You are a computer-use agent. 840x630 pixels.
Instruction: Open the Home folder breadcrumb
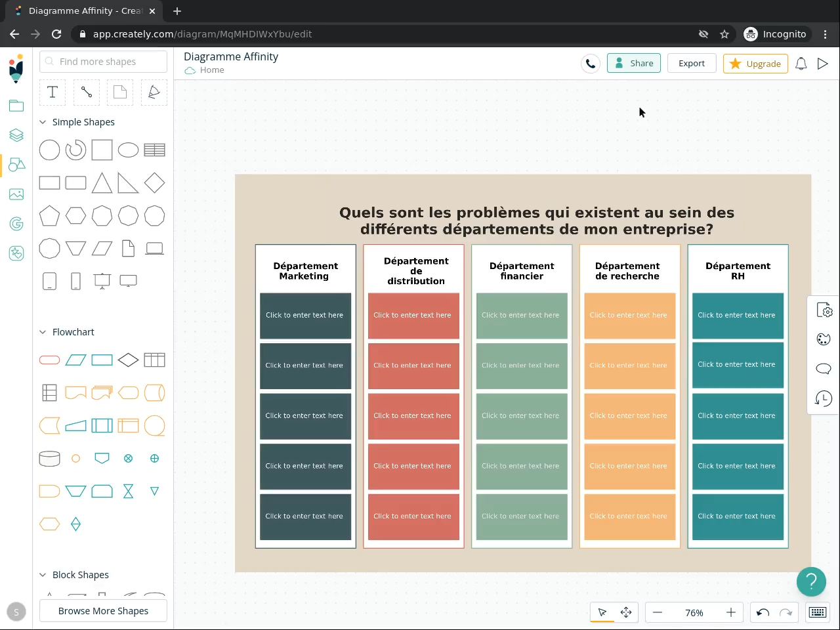click(x=212, y=70)
